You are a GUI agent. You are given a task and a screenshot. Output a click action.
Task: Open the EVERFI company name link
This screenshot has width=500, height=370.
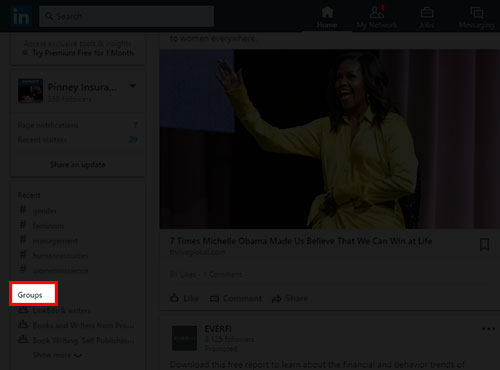pyautogui.click(x=218, y=329)
